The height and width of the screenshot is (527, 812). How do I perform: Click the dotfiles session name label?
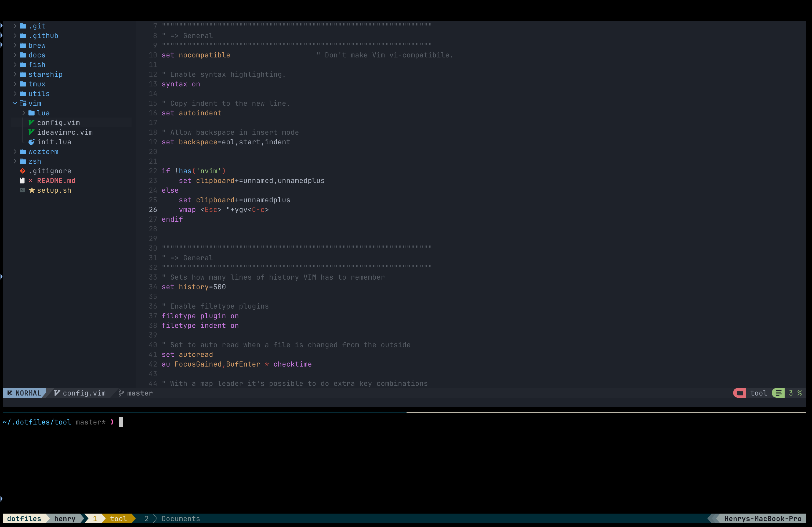pyautogui.click(x=24, y=518)
